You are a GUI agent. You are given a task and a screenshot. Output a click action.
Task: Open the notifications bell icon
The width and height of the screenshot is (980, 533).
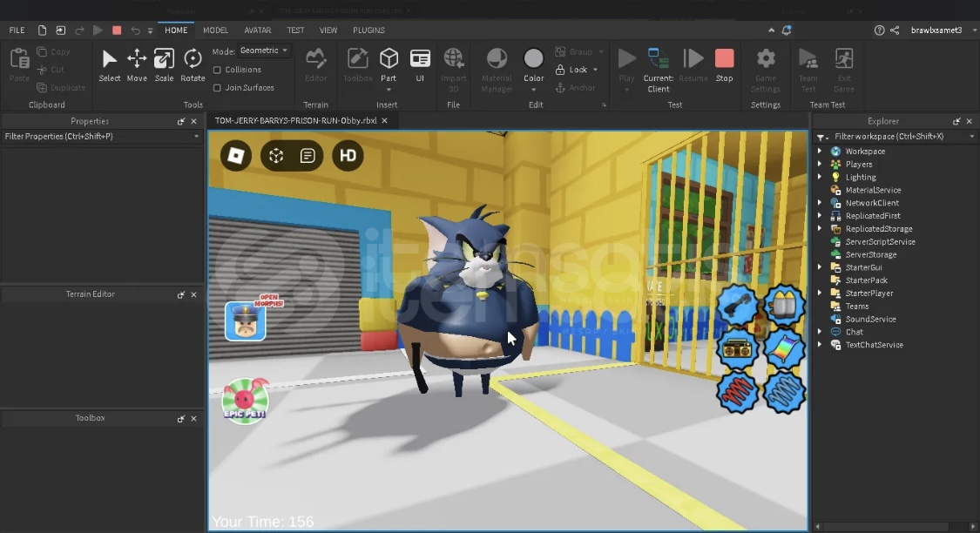click(787, 30)
